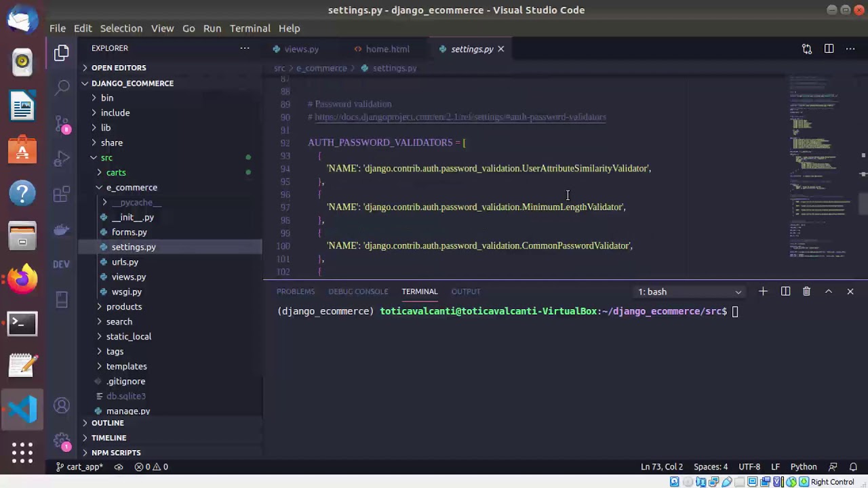Open Firefox from the dock

[22, 279]
